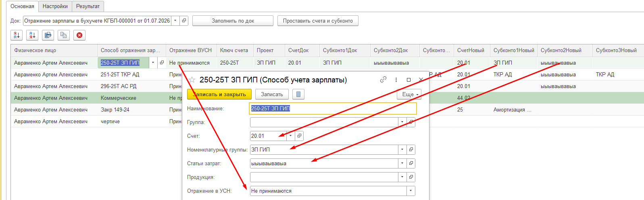644x200 pixels.
Task: Click Проставить счета и субконто button
Action: click(318, 21)
